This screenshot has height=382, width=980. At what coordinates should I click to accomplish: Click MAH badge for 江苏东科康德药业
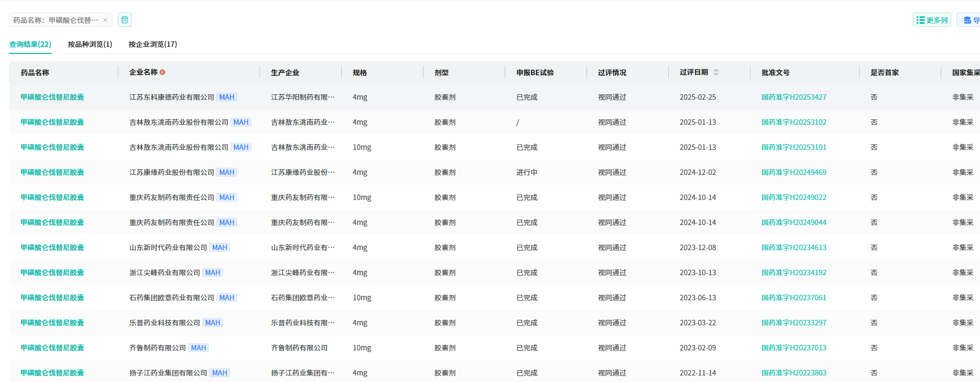[x=227, y=97]
